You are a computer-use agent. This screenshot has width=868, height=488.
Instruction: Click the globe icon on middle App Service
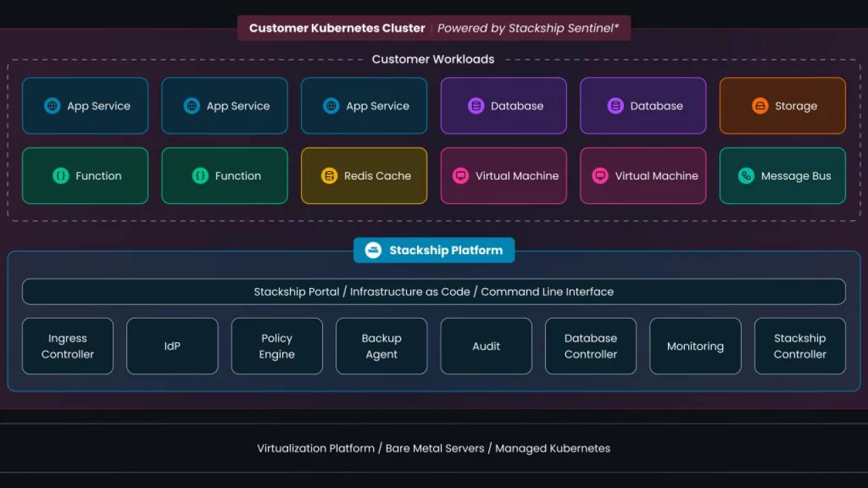pos(192,106)
